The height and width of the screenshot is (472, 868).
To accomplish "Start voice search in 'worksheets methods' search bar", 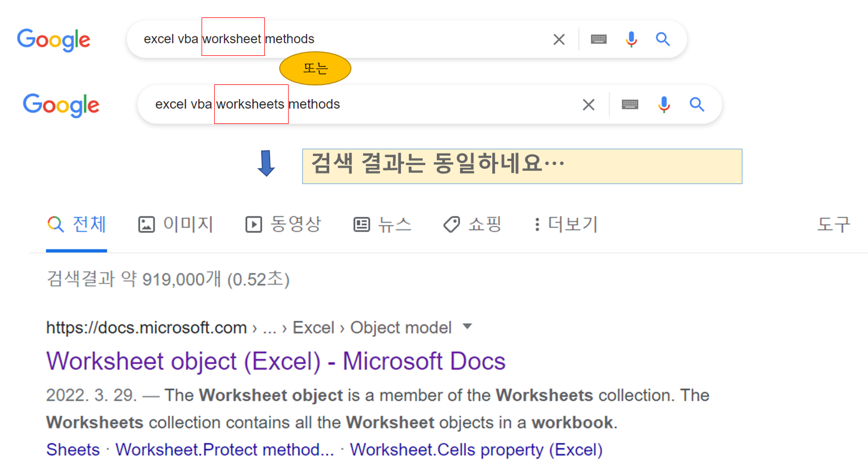I will 664,104.
